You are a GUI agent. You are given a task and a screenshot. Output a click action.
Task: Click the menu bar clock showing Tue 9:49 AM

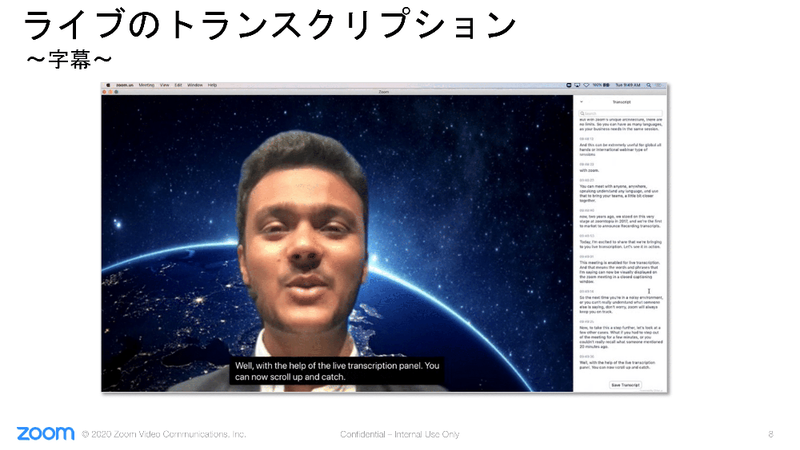(628, 85)
